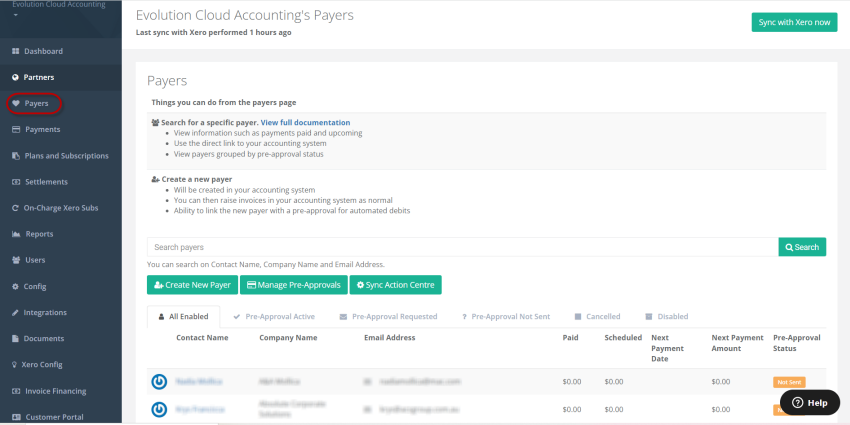Viewport: 850px width, 425px height.
Task: Click the Invoice Financing money icon
Action: [x=16, y=391]
